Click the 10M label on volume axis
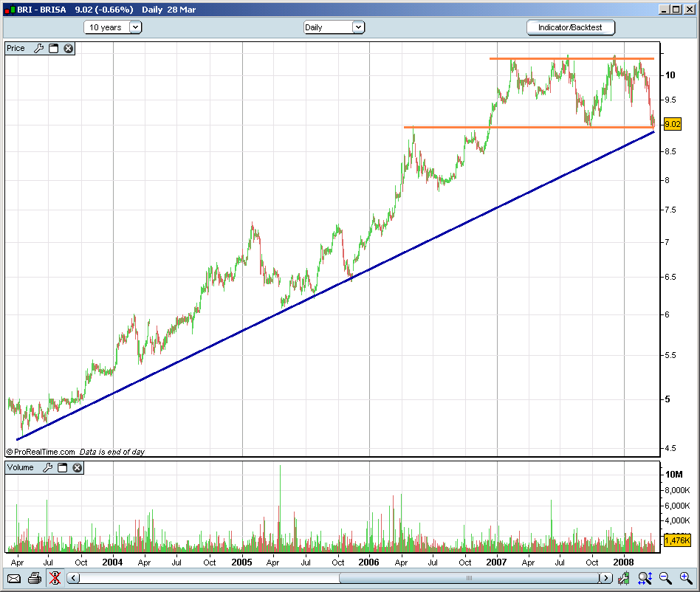Viewport: 700px width, 592px height. (674, 475)
